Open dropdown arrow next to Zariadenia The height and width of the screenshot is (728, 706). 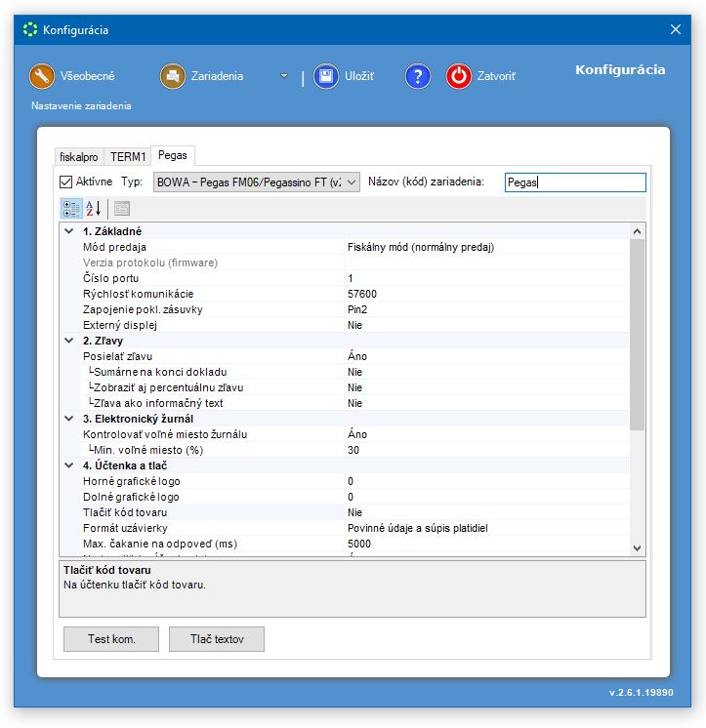[284, 76]
